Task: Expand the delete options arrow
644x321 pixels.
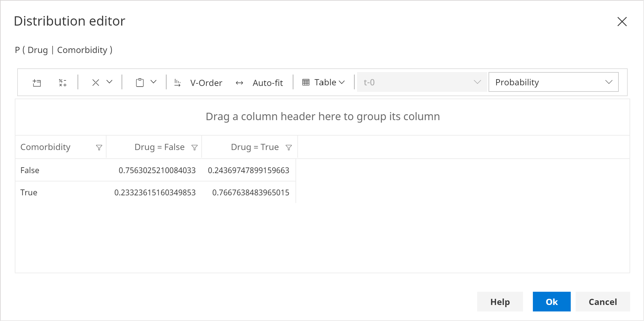Action: [x=110, y=82]
